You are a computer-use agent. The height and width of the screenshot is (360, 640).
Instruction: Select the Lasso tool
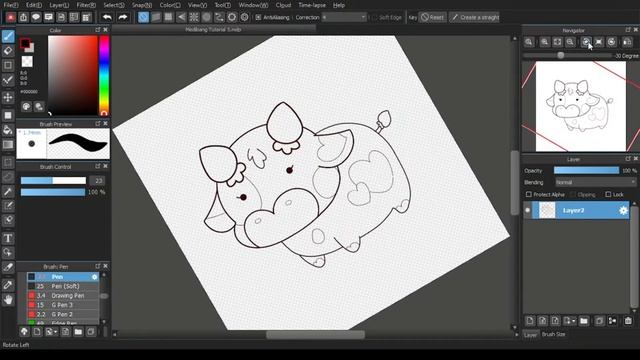click(x=8, y=177)
